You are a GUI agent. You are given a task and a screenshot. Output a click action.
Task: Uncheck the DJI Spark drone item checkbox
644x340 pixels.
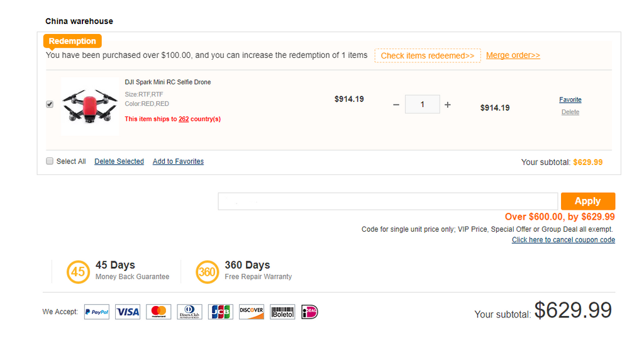pyautogui.click(x=50, y=105)
